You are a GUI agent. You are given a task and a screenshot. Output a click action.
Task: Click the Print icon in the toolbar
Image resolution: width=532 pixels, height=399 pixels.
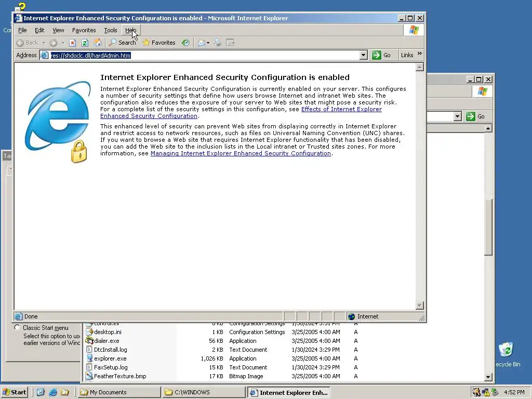(218, 43)
